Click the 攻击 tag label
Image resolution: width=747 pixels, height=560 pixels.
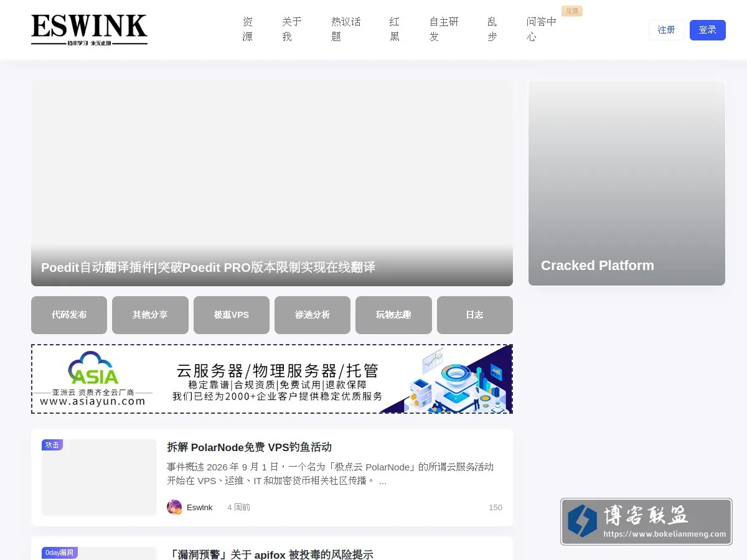[52, 445]
